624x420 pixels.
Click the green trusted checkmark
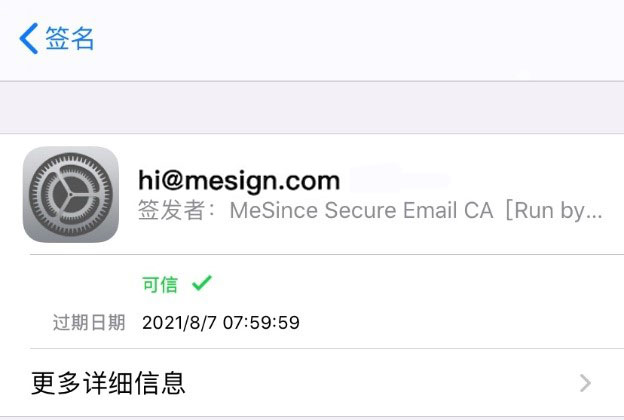[202, 283]
